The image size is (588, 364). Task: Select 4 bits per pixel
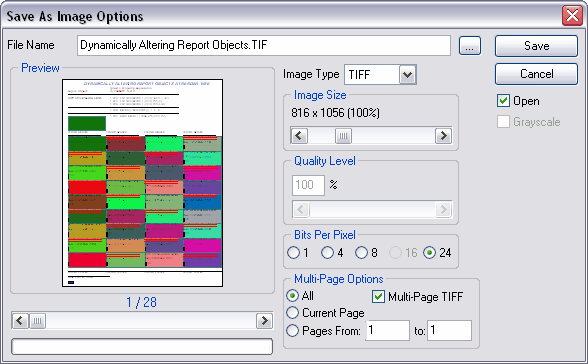click(327, 253)
